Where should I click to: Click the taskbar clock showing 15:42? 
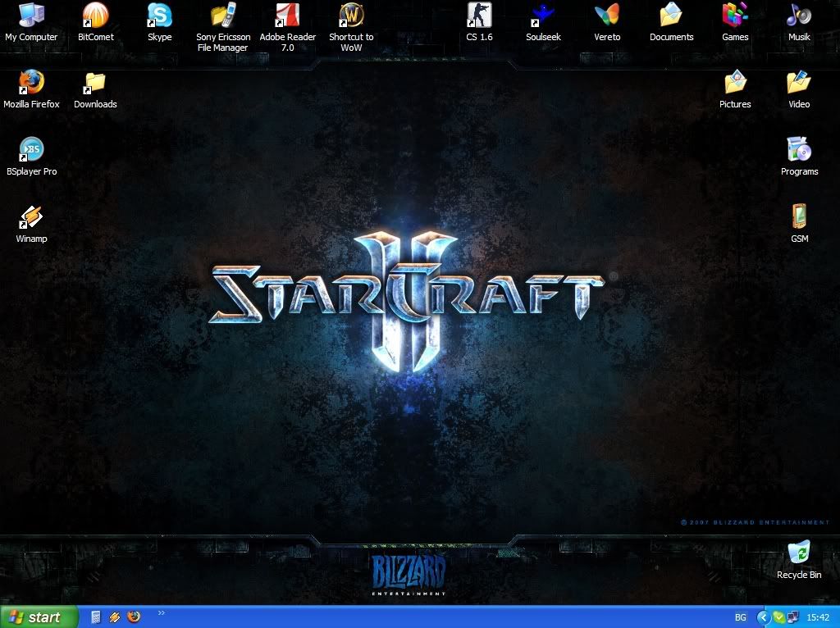click(x=818, y=618)
